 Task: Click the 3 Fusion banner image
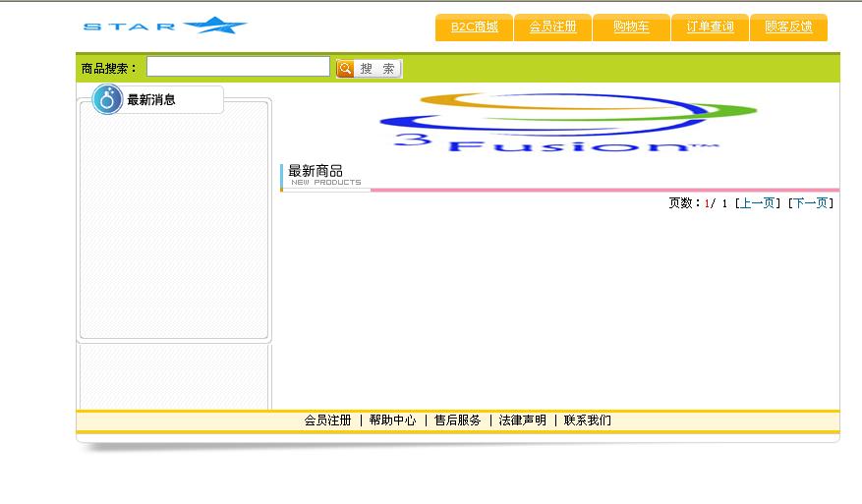click(x=568, y=122)
